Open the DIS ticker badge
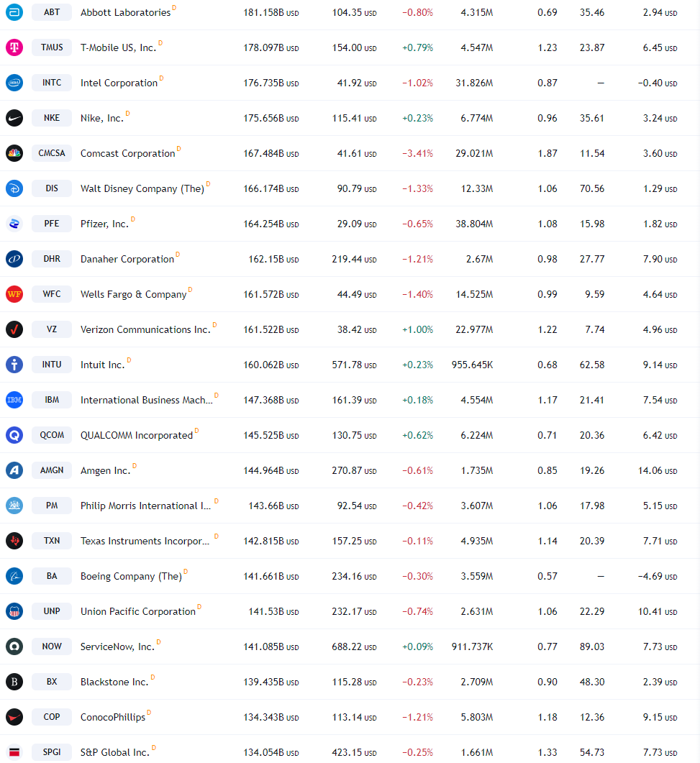Viewport: 700px width, 763px height. [52, 188]
